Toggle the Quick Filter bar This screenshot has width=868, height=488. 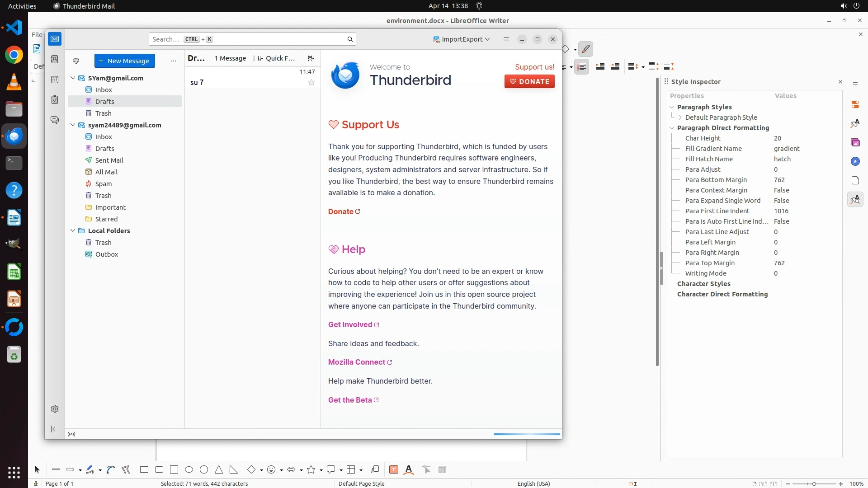pos(276,58)
